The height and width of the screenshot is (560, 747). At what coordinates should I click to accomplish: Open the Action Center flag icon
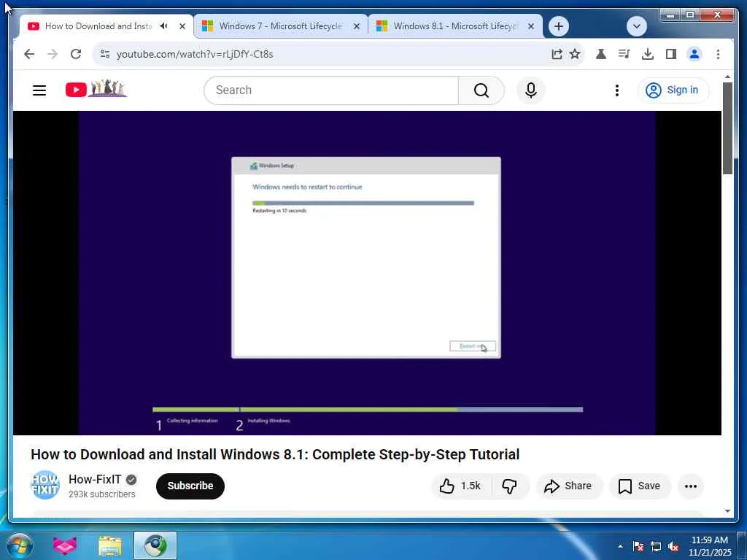pos(638,546)
